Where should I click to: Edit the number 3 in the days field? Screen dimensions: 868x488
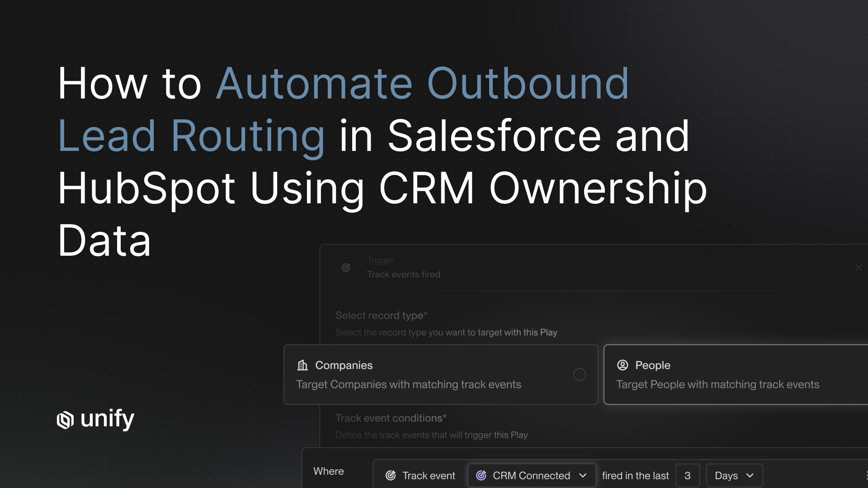click(688, 475)
